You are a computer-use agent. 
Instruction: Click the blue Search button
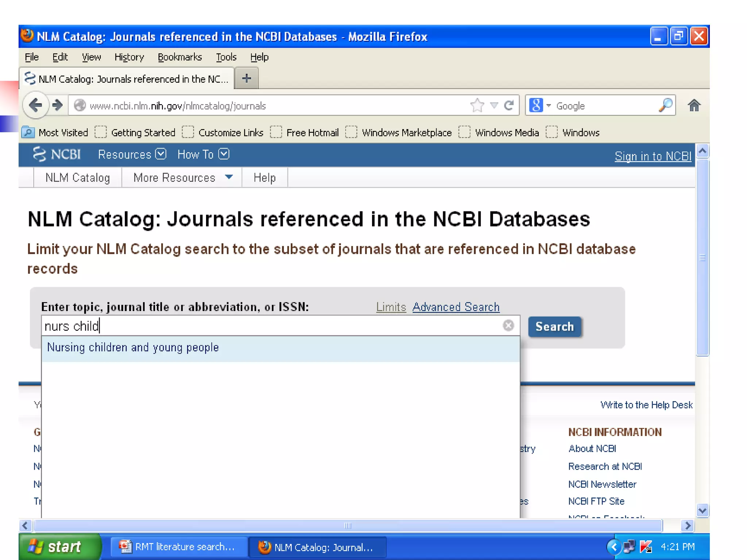point(554,326)
